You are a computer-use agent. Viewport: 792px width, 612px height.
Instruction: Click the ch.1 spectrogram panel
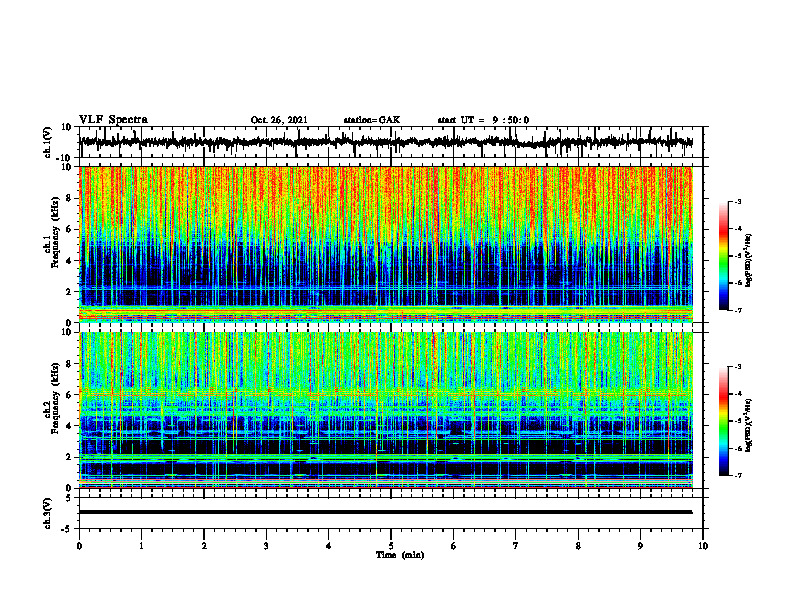point(386,244)
